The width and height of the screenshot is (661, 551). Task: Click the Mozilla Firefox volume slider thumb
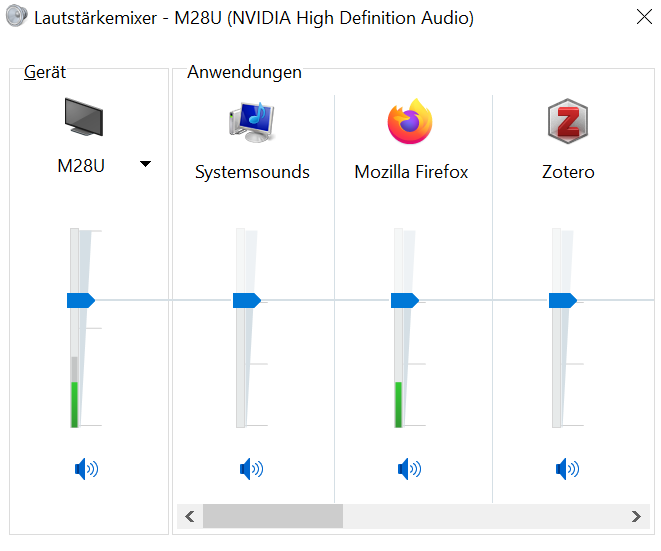pos(404,300)
